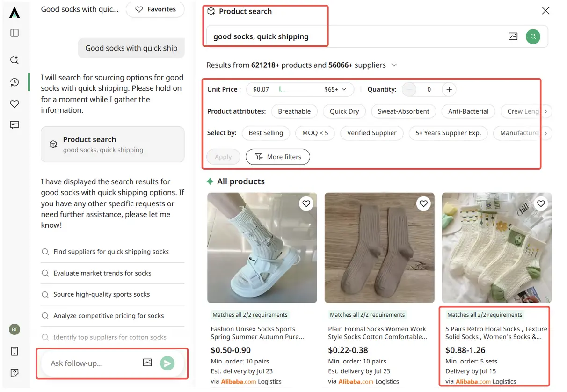
Task: Open Fashion Unisex Socks Sports product title
Action: click(258, 333)
